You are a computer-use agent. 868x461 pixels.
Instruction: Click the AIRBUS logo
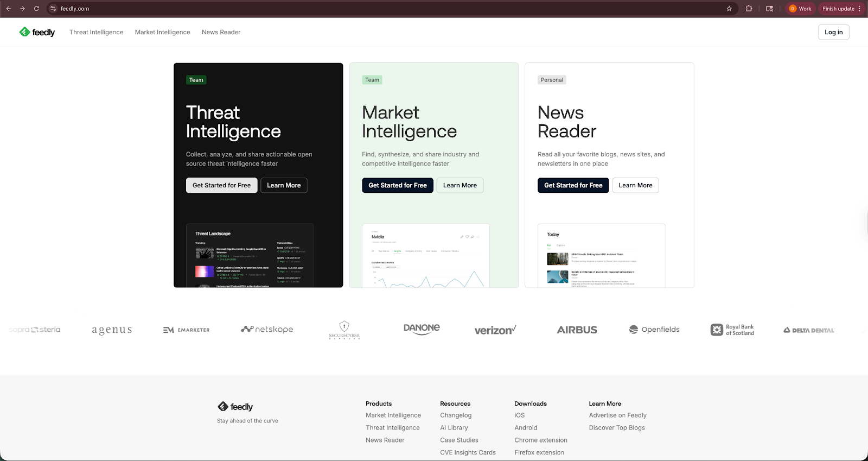click(x=577, y=330)
